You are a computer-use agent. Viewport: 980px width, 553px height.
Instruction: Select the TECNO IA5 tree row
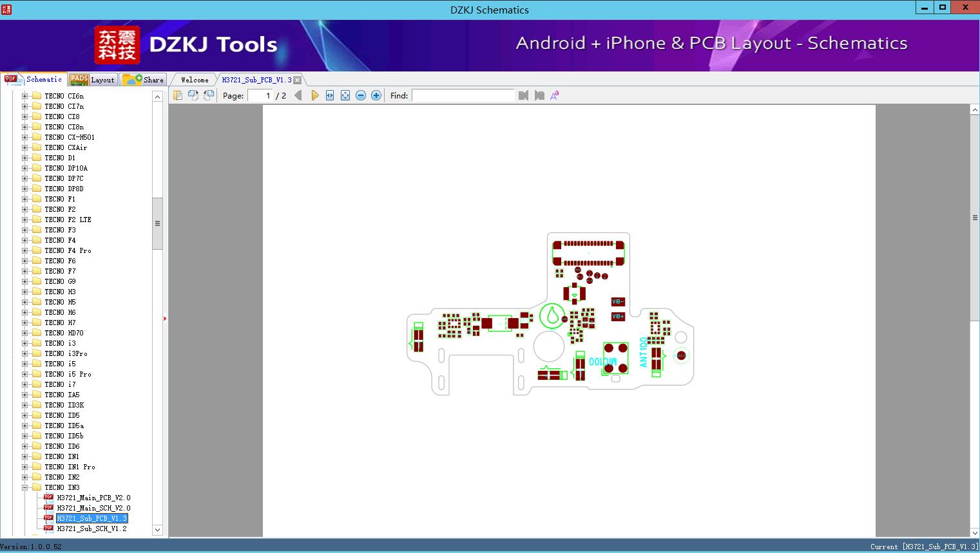point(62,395)
